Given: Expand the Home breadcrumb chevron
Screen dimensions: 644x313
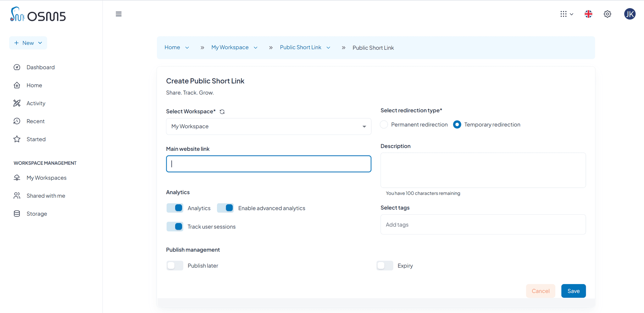Looking at the screenshot, I should pos(187,47).
